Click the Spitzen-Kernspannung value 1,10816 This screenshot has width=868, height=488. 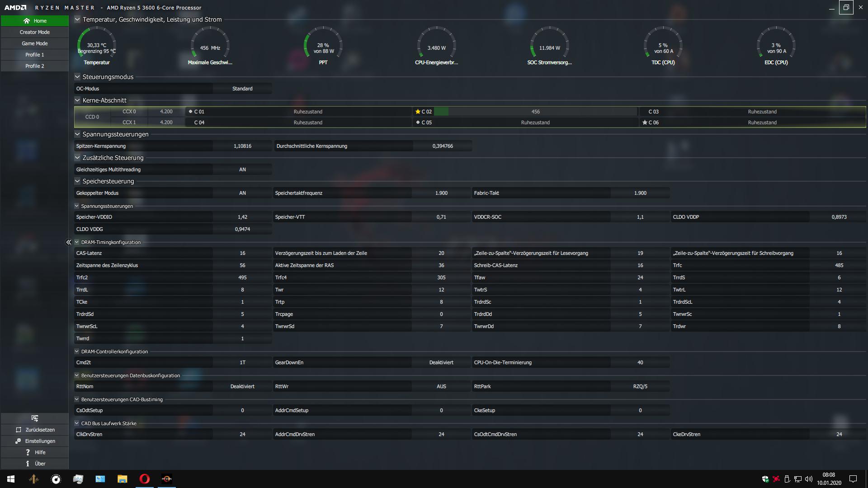tap(242, 146)
